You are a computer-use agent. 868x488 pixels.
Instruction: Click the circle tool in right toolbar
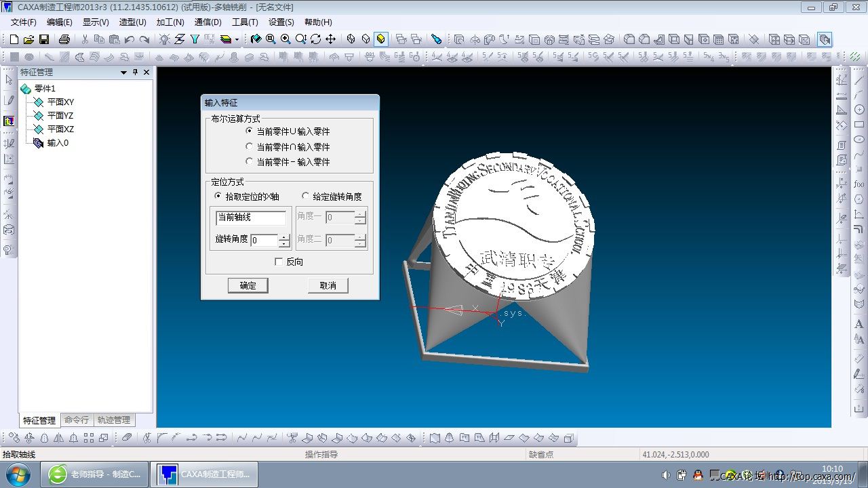(859, 110)
